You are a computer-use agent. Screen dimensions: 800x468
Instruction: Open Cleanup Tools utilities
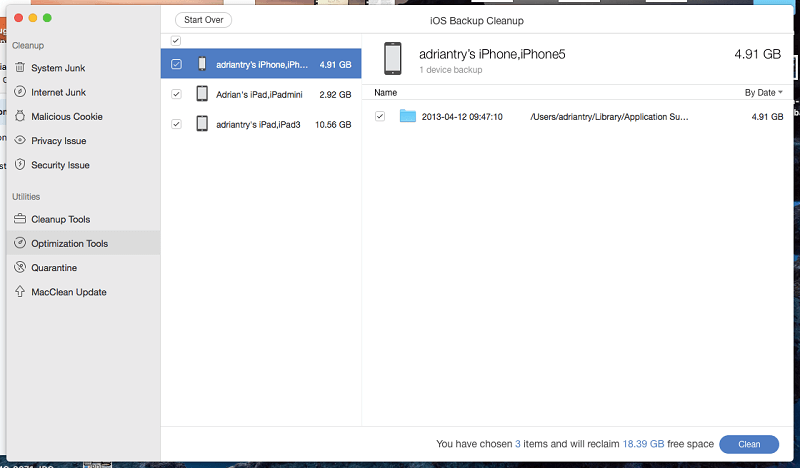[x=83, y=219]
